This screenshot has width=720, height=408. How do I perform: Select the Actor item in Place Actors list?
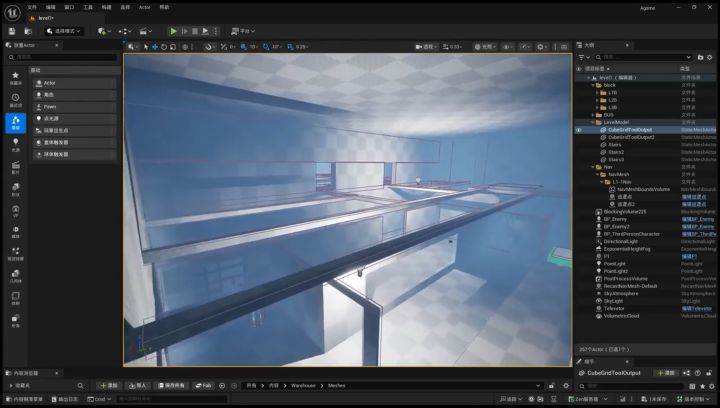click(74, 83)
